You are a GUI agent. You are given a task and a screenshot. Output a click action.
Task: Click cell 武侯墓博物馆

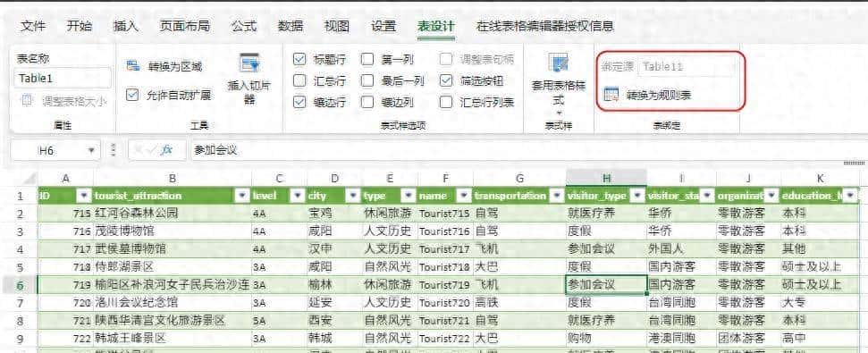point(173,249)
